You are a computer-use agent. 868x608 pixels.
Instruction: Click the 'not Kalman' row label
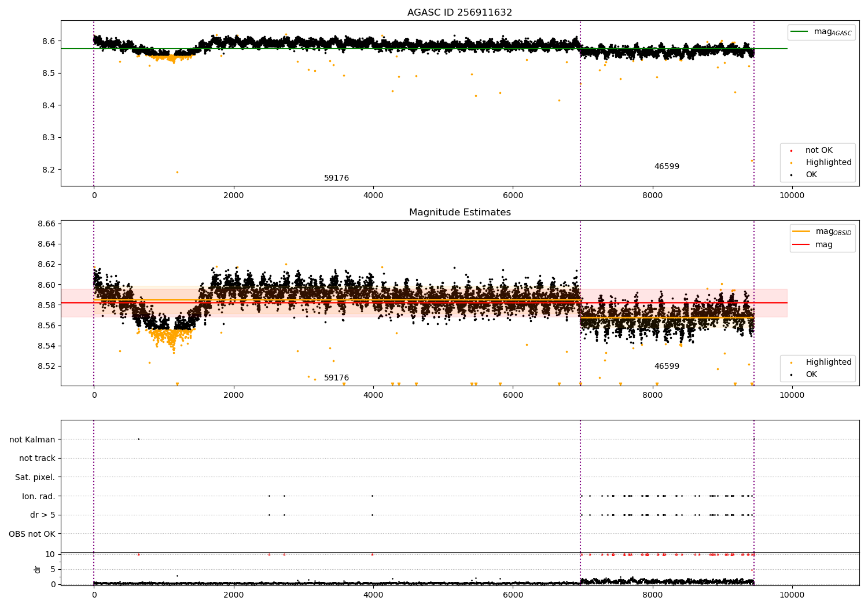click(32, 439)
